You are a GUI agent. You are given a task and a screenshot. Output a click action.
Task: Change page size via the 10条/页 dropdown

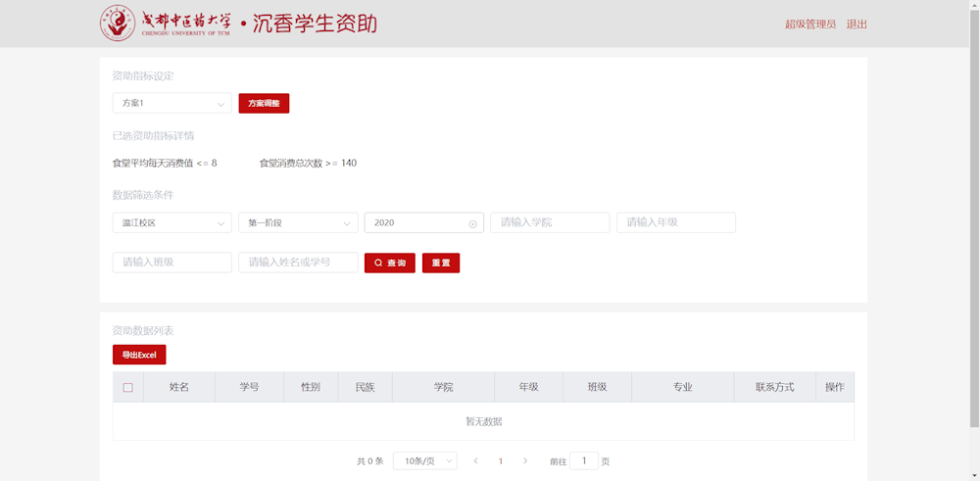point(424,460)
